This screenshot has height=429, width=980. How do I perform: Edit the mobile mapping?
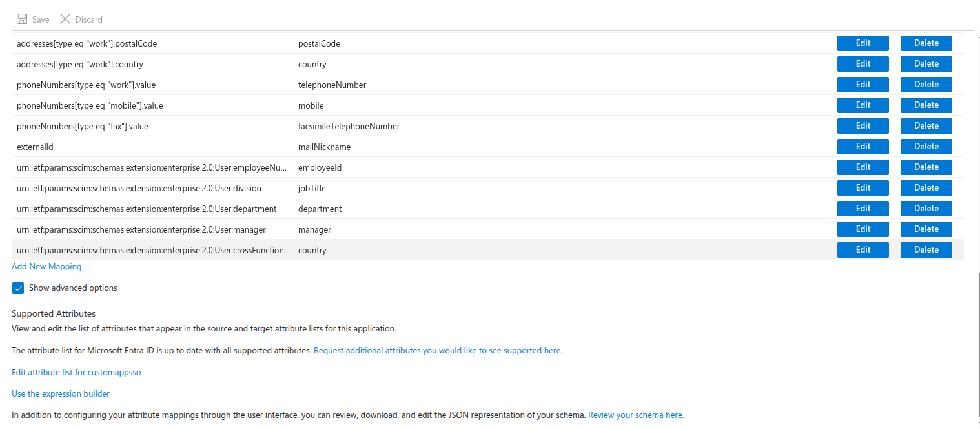coord(863,105)
